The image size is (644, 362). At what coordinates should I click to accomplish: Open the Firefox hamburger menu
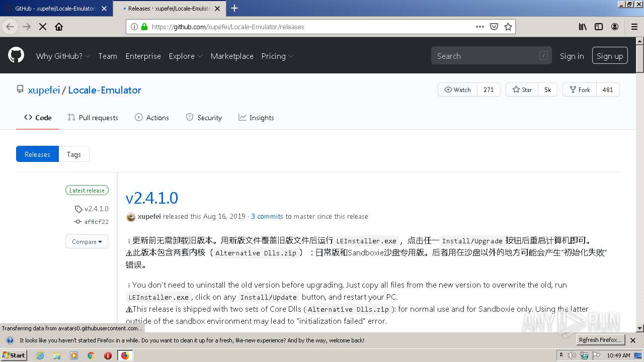pyautogui.click(x=634, y=27)
